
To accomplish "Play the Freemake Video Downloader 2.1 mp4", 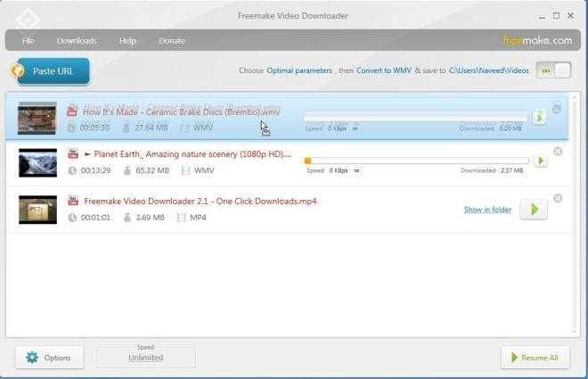I will [x=534, y=210].
